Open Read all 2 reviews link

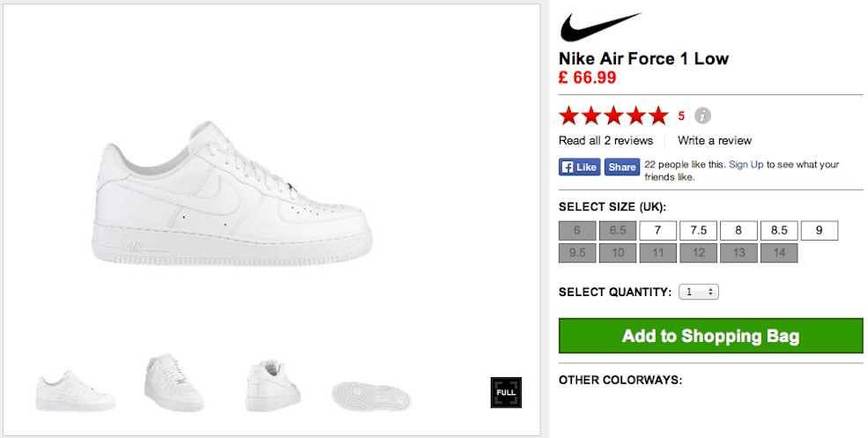tap(605, 140)
